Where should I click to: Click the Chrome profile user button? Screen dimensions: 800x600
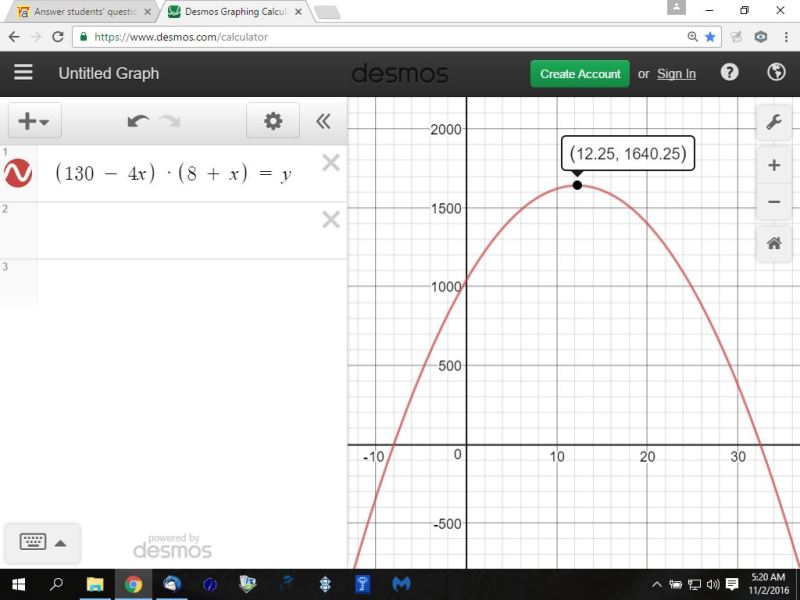[676, 7]
